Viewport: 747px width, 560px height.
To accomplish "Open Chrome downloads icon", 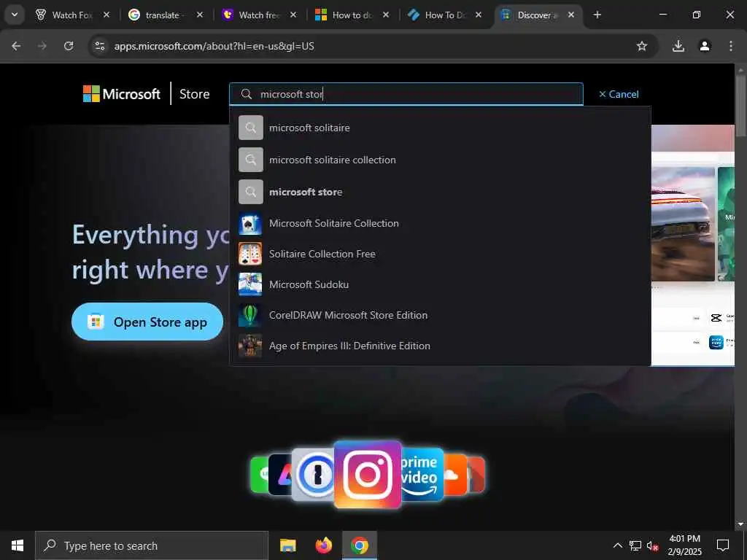I will pos(678,46).
